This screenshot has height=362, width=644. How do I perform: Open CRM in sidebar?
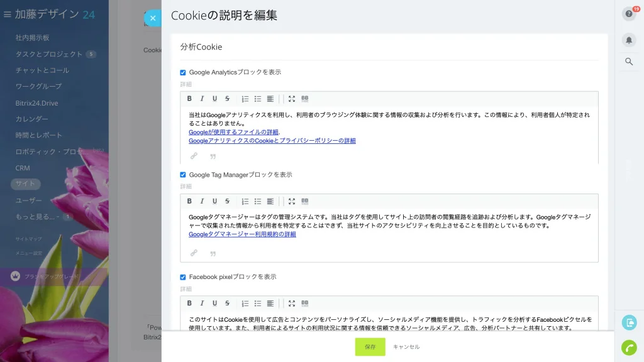[23, 168]
